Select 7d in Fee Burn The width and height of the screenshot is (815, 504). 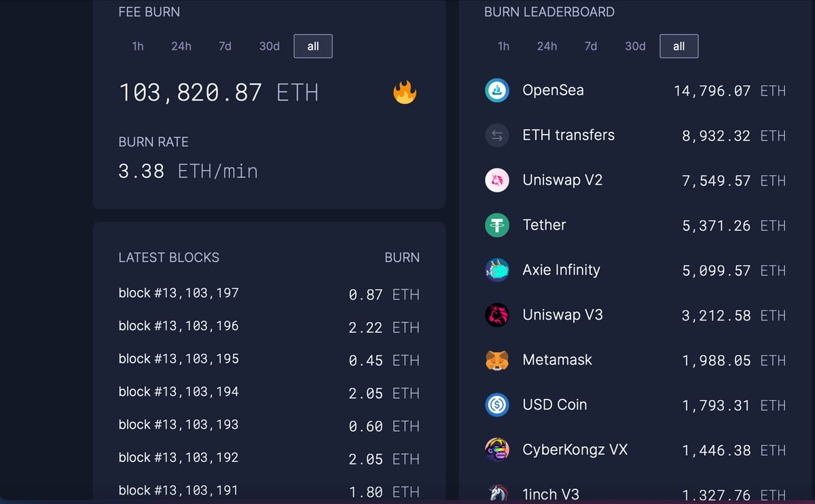[225, 46]
